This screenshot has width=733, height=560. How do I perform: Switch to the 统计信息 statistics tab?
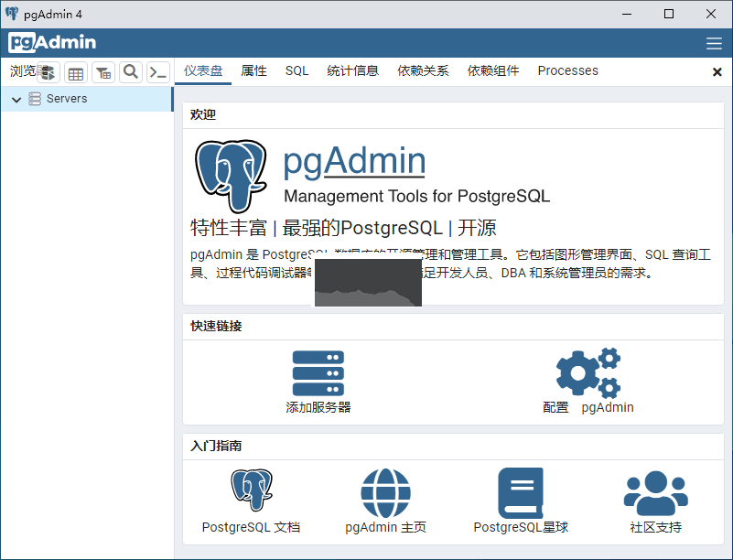pos(353,71)
